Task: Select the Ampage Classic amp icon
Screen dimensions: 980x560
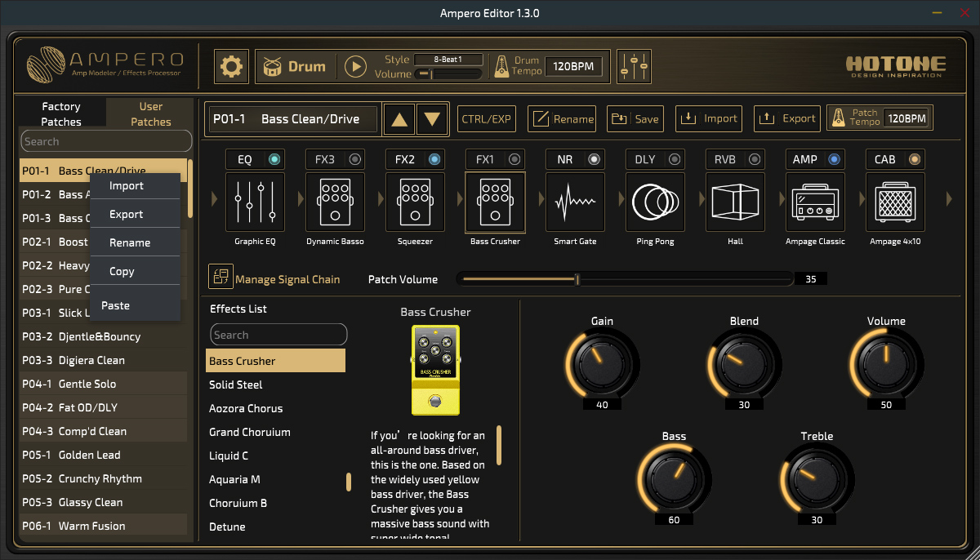Action: (x=816, y=202)
